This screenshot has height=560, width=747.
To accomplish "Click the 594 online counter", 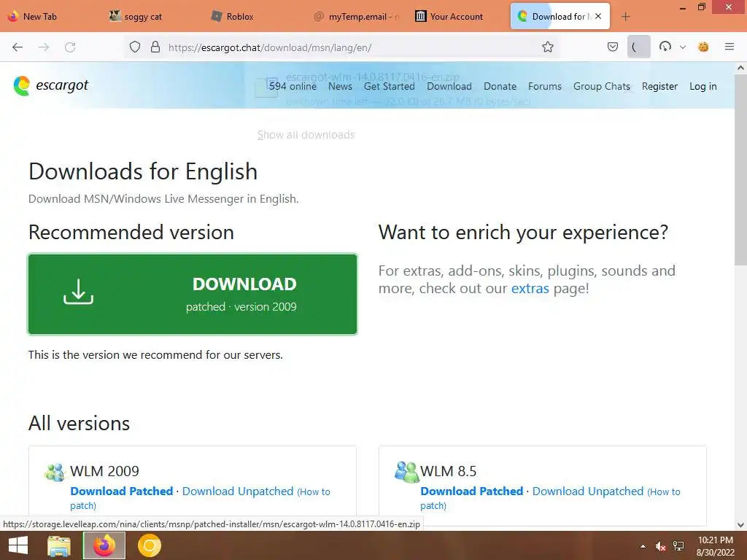I will click(293, 86).
